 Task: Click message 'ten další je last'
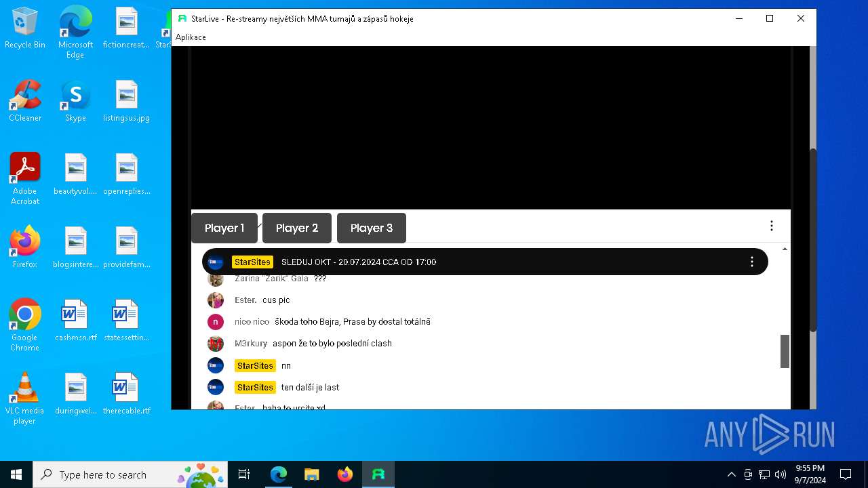click(x=310, y=387)
